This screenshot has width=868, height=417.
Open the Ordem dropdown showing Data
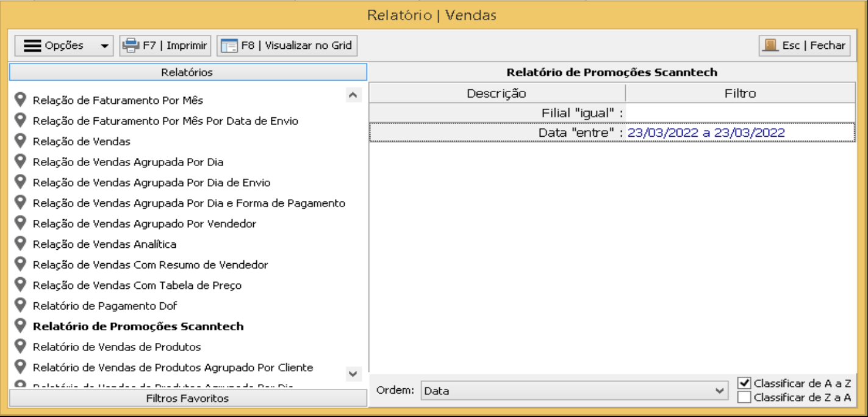click(x=573, y=391)
